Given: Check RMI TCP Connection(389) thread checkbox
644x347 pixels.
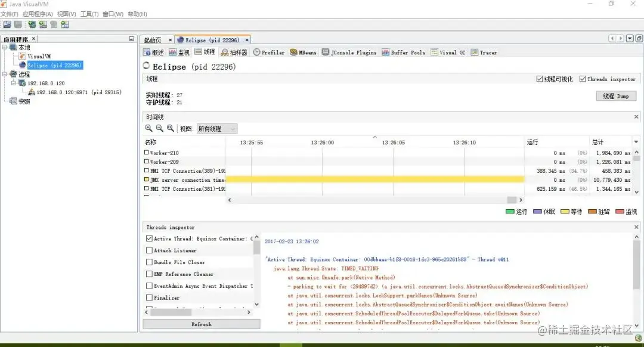Looking at the screenshot, I should click(147, 171).
